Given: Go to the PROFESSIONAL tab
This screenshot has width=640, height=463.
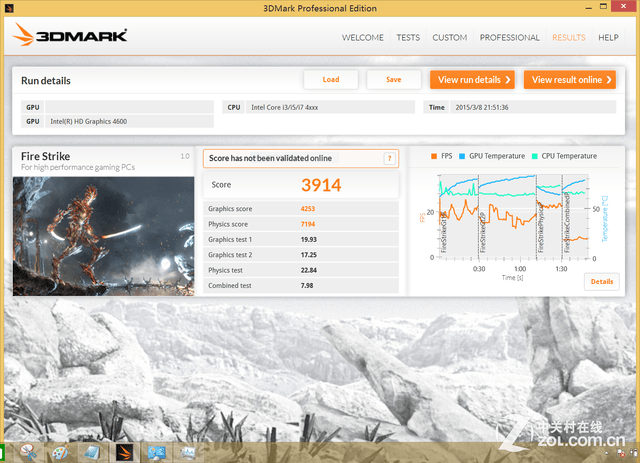Looking at the screenshot, I should point(509,38).
